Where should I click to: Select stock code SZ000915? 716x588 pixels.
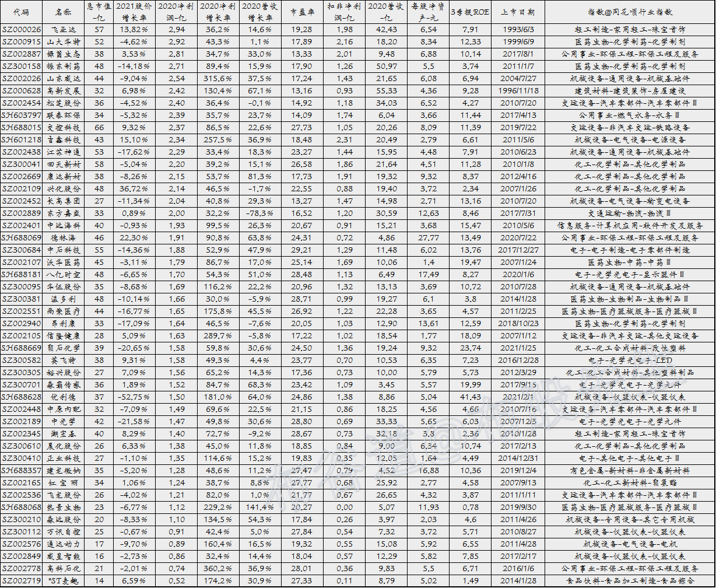click(21, 42)
